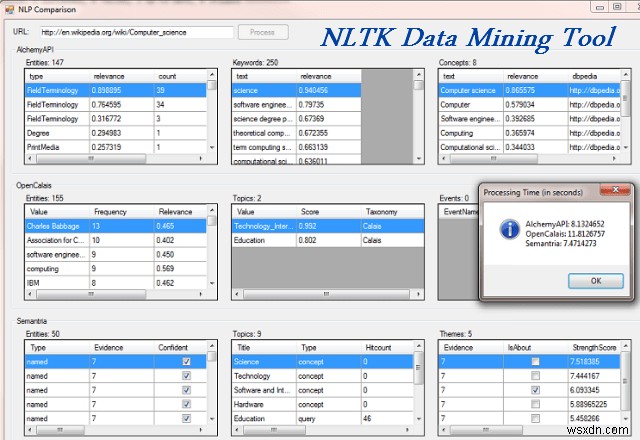Click vertical scrollbar thumb in Semantria Topics
This screenshot has width=640, height=440.
coord(419,367)
